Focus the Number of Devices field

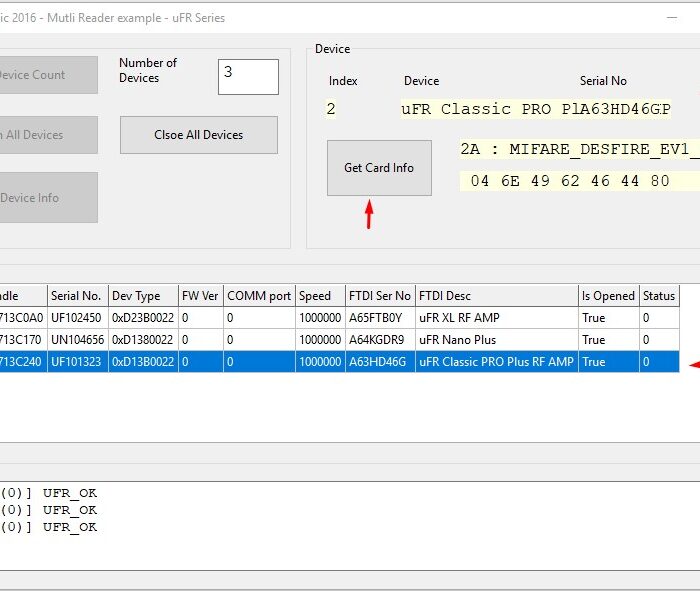(248, 77)
